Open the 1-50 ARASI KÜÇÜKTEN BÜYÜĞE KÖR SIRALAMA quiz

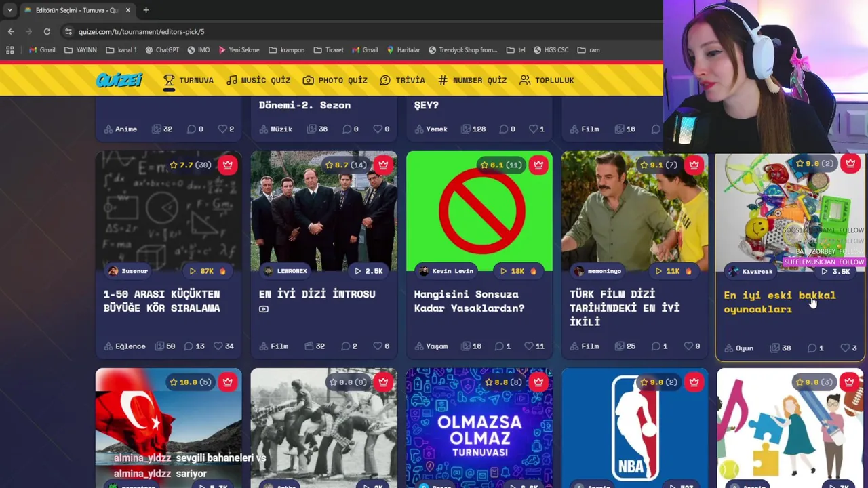tap(161, 301)
